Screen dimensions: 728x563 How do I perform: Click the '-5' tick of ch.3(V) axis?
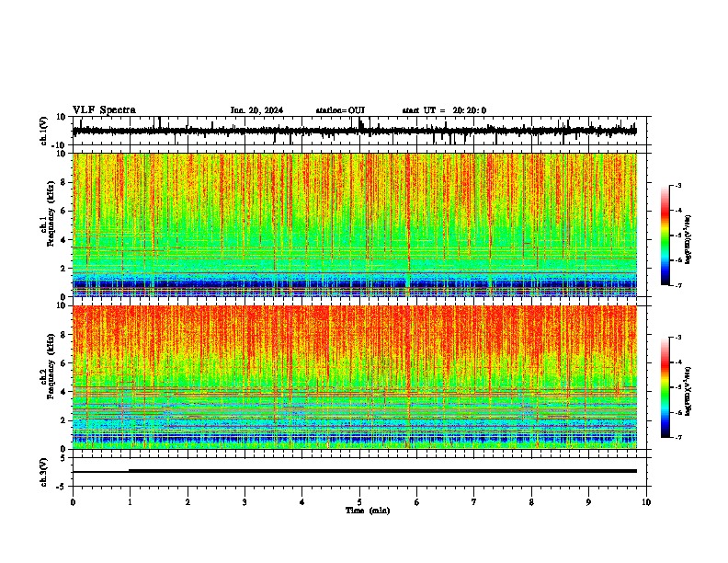(x=62, y=487)
